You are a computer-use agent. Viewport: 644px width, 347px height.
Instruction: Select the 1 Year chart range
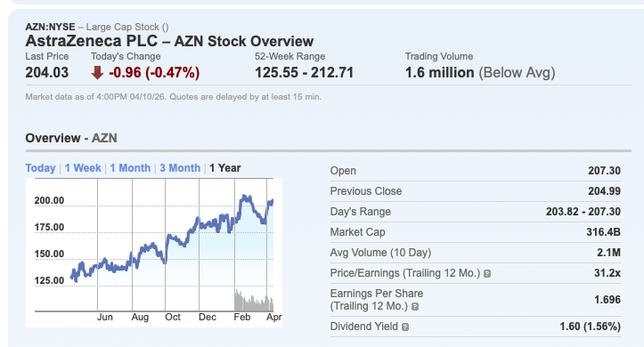coord(225,168)
